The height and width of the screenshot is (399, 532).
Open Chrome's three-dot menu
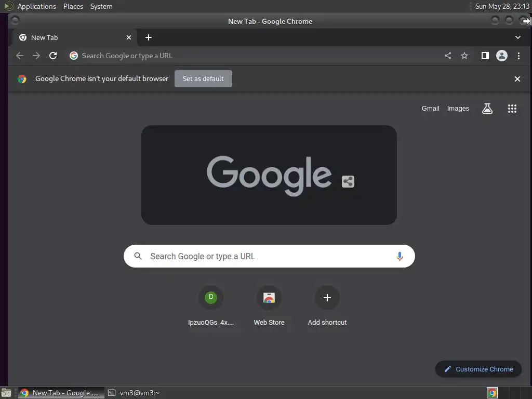click(x=518, y=56)
